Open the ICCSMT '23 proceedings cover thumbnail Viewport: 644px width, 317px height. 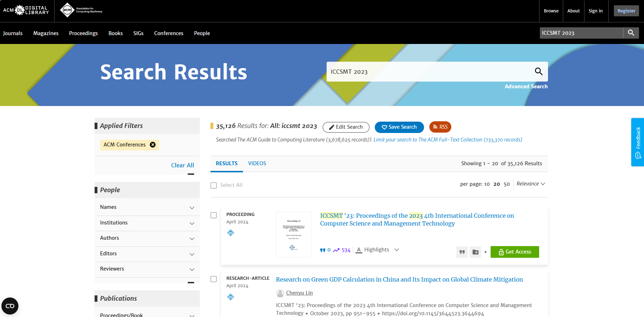tap(294, 234)
